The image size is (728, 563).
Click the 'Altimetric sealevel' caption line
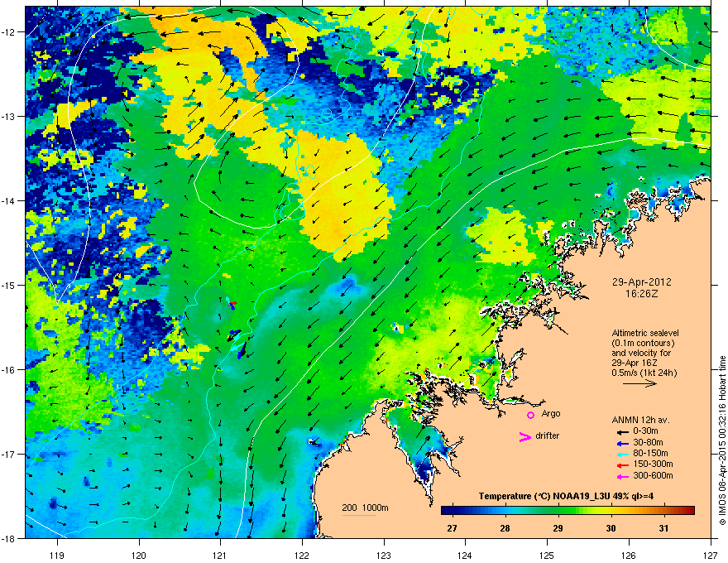645,333
